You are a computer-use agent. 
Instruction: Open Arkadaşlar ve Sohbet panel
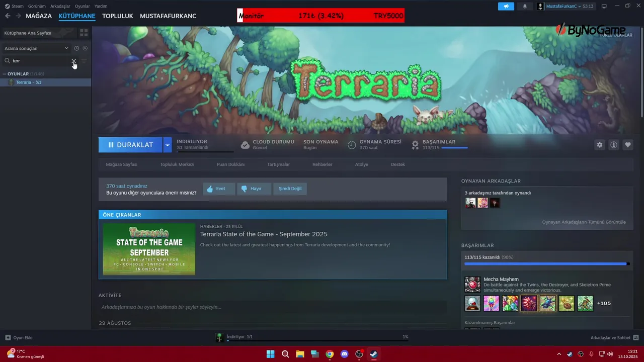pos(614,338)
